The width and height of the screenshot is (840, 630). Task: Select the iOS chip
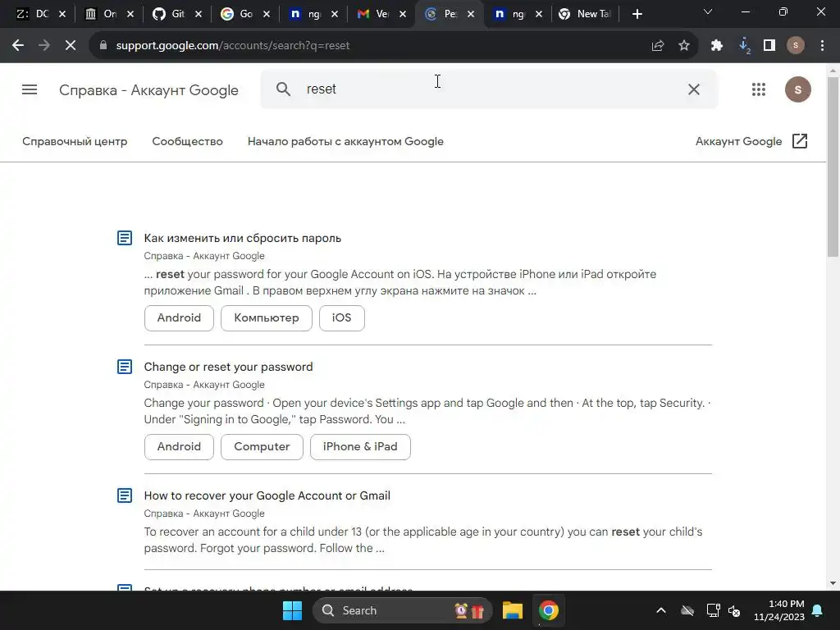[x=342, y=318]
